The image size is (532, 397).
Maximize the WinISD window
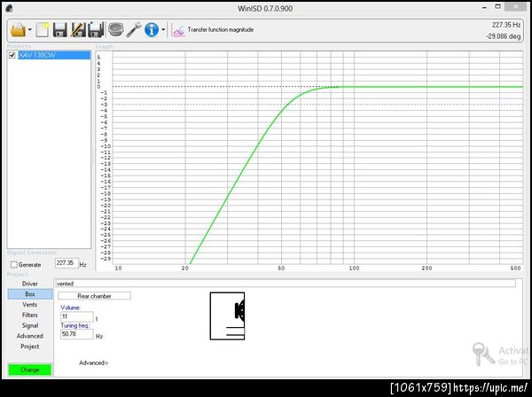coord(497,7)
